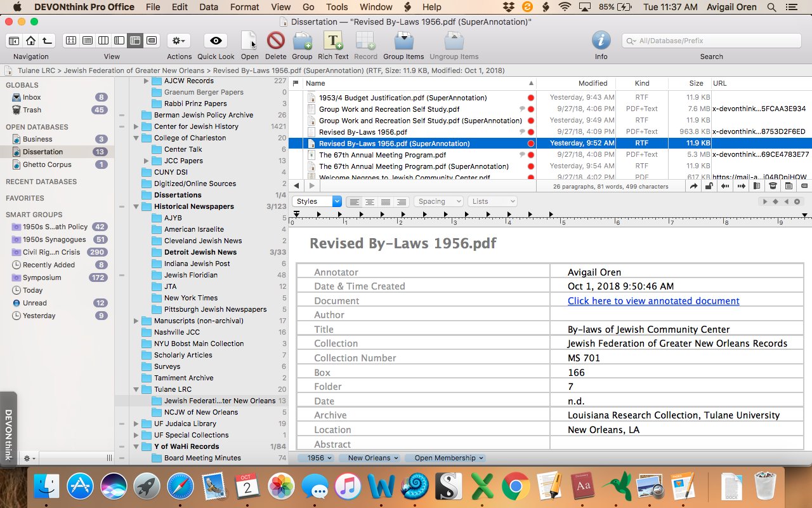This screenshot has width=812, height=508.
Task: Click link to view annotated document
Action: click(653, 301)
